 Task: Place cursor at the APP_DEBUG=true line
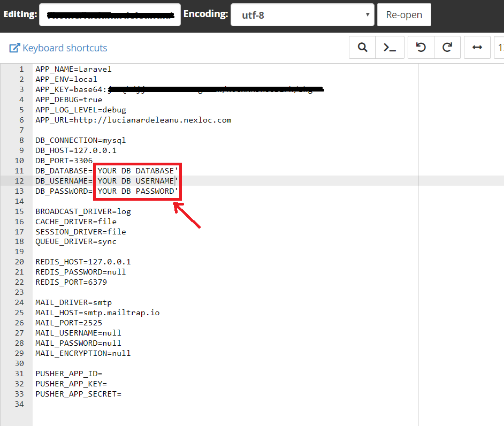tap(68, 100)
